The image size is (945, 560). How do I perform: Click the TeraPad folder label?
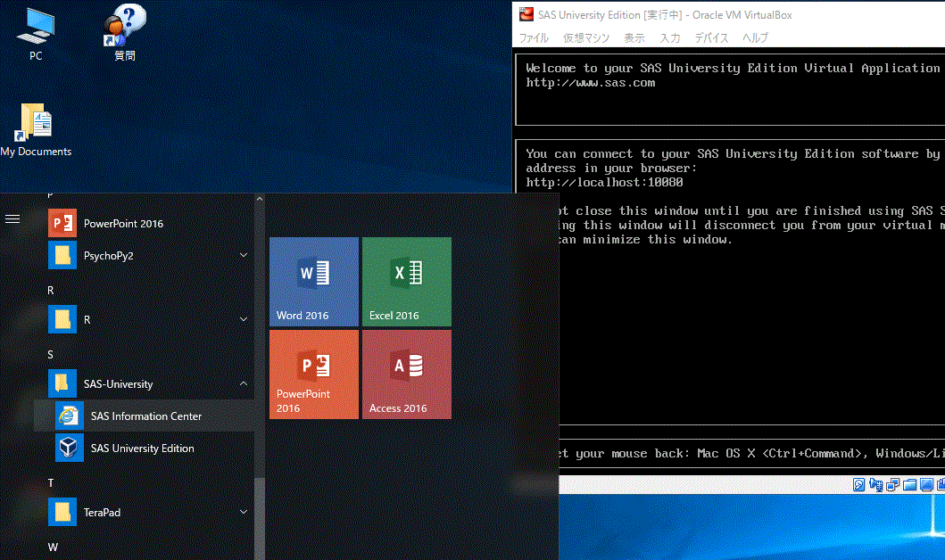[102, 513]
